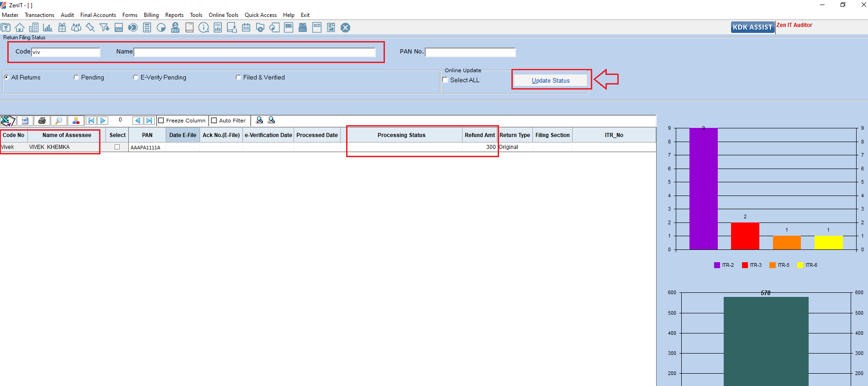Screen dimensions: 868x386
Task: Click the gift box toolbar icon
Action: coord(62,28)
